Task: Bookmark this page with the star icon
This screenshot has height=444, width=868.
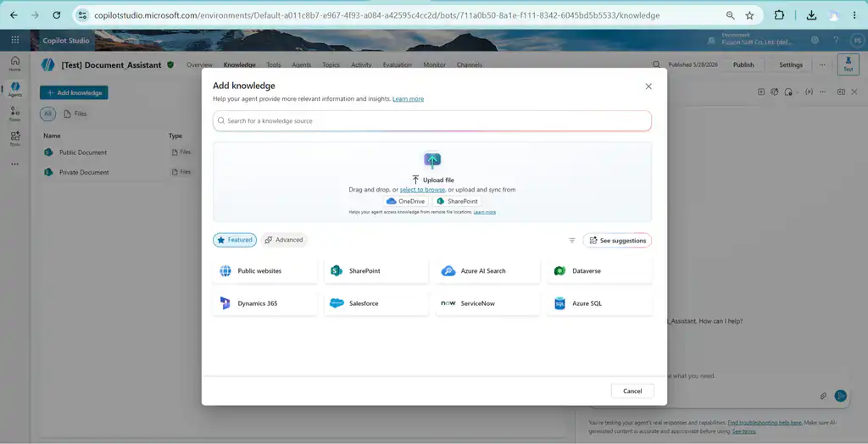Action: tap(749, 15)
